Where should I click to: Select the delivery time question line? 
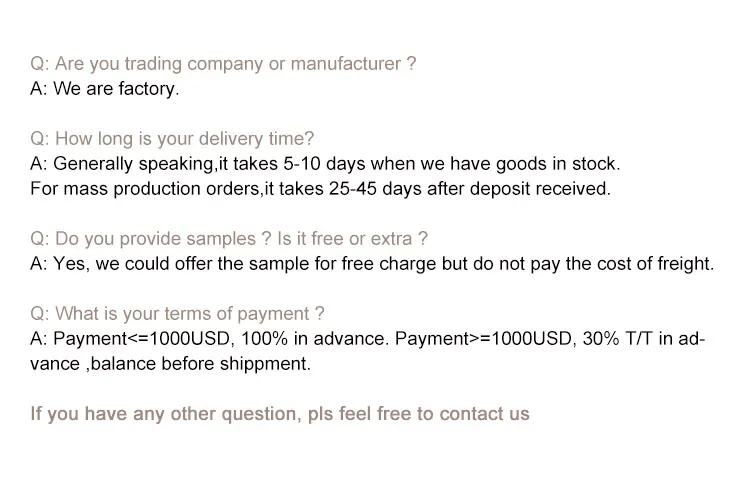(x=172, y=139)
